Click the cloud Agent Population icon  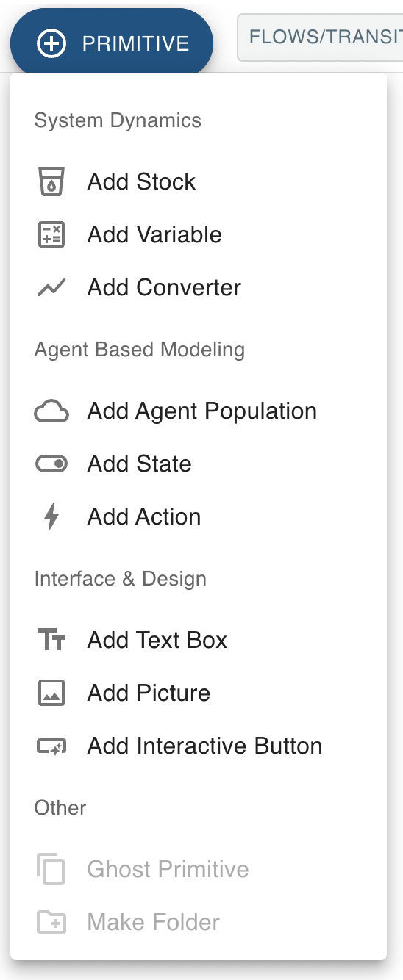pyautogui.click(x=51, y=411)
